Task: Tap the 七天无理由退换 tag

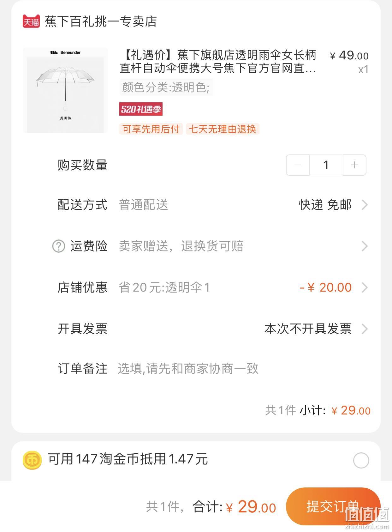Action: click(223, 129)
